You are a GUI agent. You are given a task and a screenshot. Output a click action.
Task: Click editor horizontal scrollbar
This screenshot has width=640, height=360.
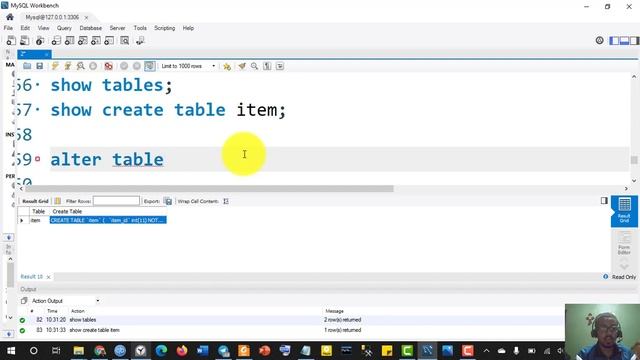(209, 189)
